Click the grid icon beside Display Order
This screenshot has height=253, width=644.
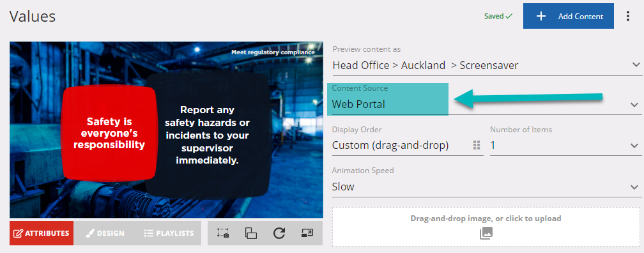(x=477, y=146)
